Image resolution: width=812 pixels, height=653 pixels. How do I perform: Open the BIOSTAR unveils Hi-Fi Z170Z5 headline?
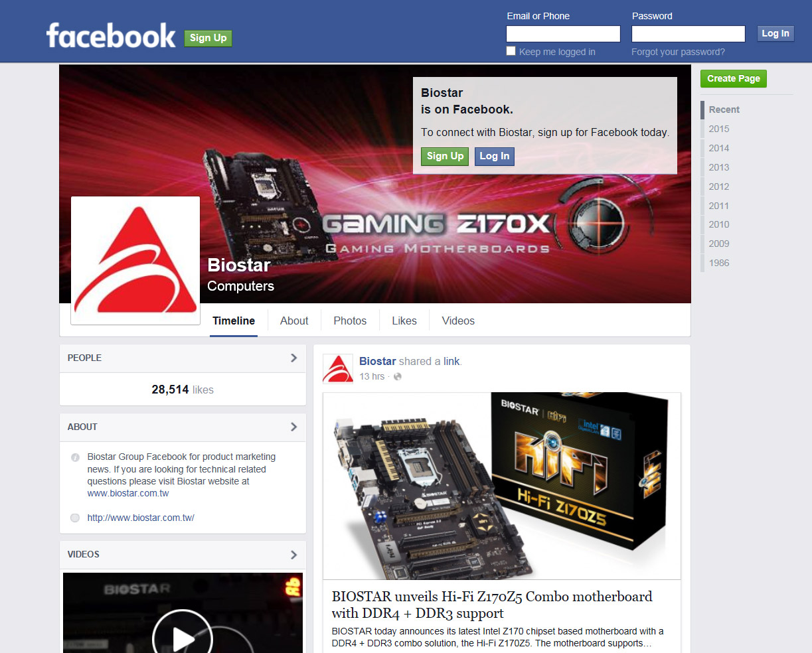492,605
